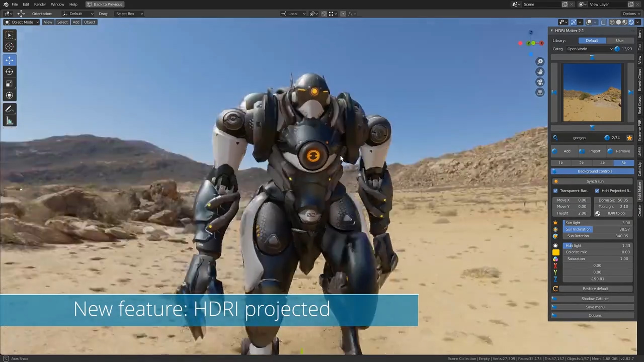
Task: Choose the Move tool
Action: 10,60
